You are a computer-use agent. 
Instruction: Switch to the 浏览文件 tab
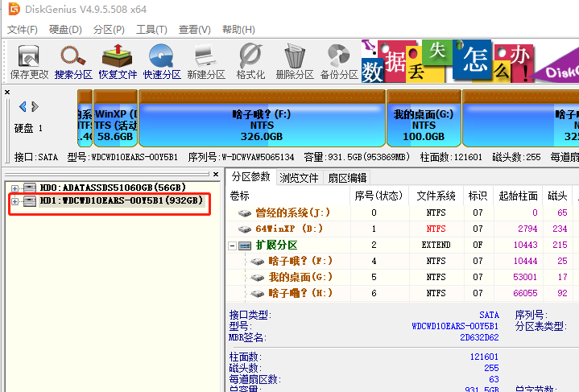(298, 178)
